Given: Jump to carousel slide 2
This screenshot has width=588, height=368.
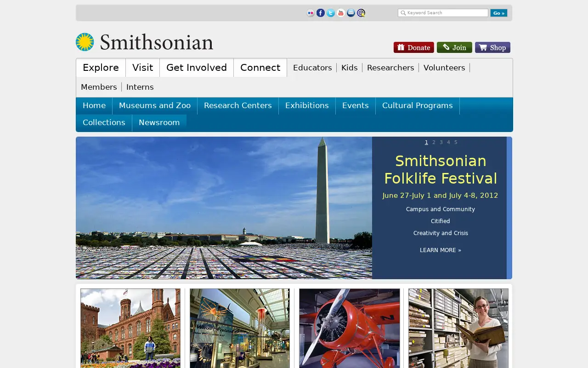Looking at the screenshot, I should click(x=434, y=142).
